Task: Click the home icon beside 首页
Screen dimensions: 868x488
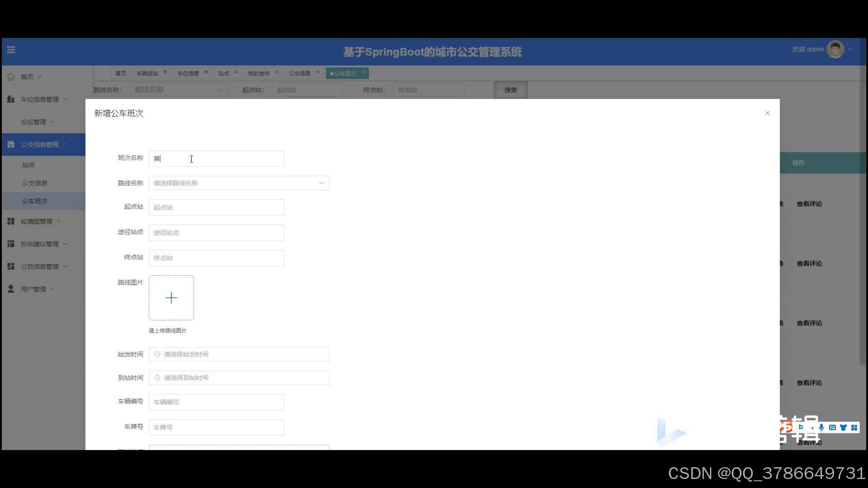Action: pyautogui.click(x=11, y=77)
